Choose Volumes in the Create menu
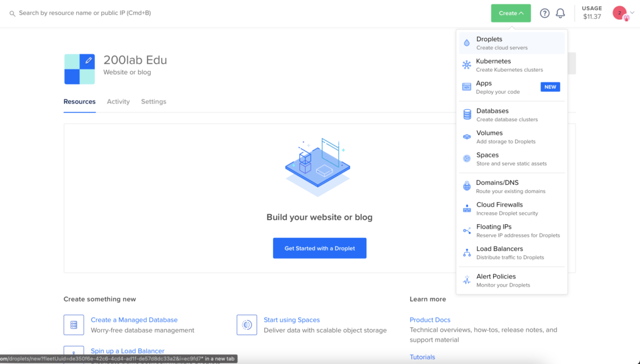Screen dimensions: 640x364 [x=512, y=137]
